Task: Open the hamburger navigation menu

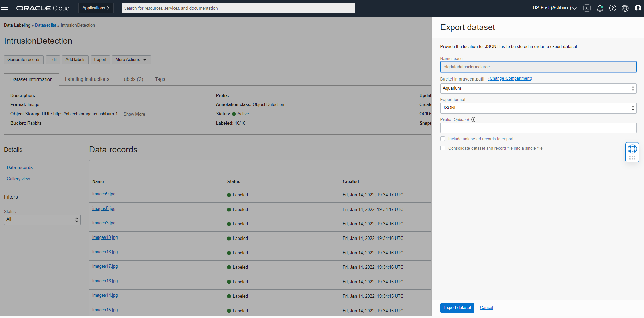Action: tap(5, 8)
